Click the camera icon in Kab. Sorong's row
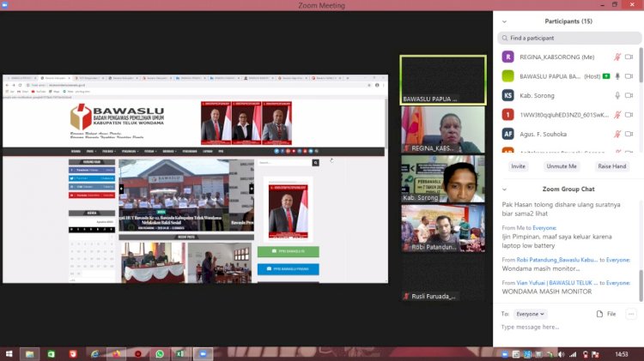The width and height of the screenshot is (644, 361). 629,95
